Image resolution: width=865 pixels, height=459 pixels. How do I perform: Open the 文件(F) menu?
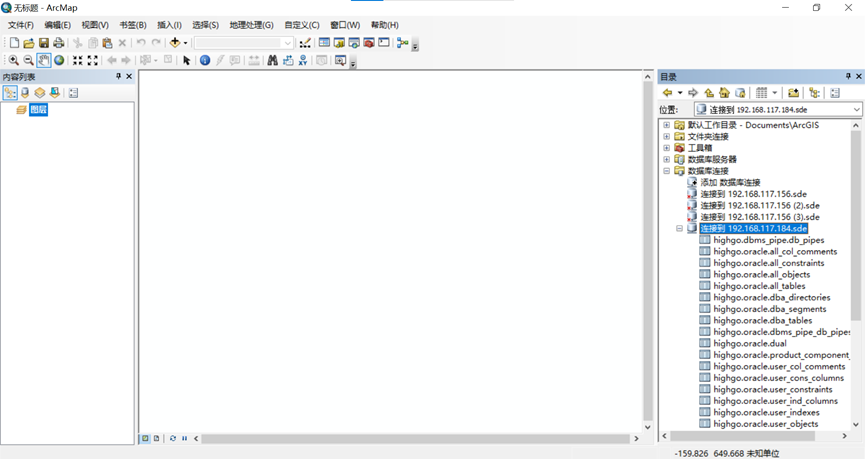click(x=21, y=25)
